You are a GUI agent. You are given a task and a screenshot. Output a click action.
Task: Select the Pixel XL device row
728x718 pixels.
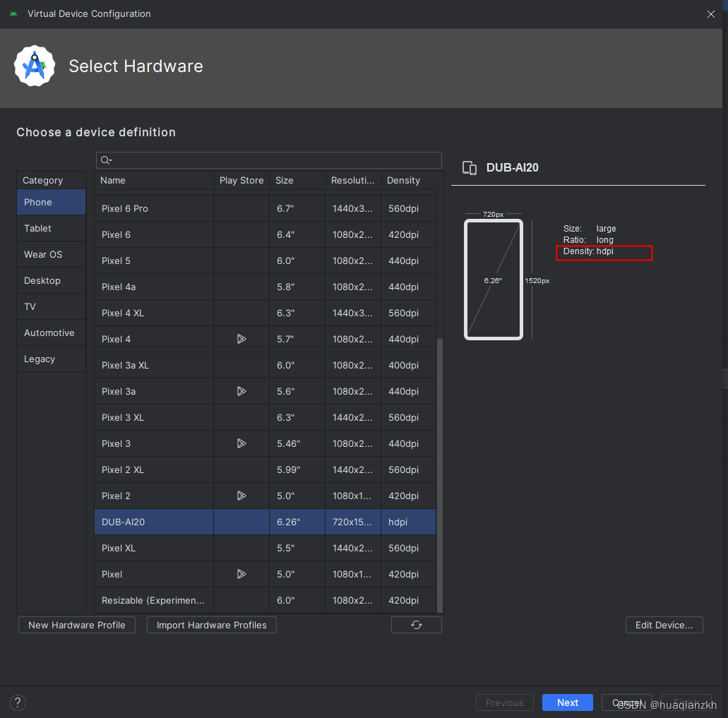pos(265,548)
